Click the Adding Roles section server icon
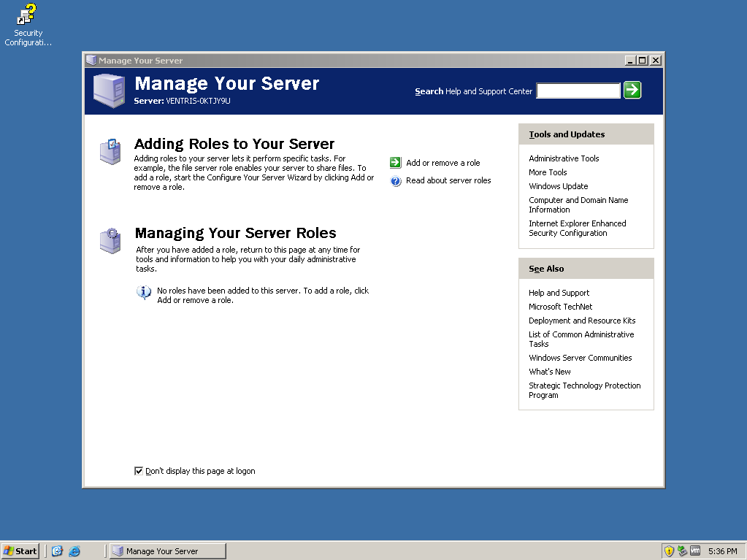 point(110,151)
